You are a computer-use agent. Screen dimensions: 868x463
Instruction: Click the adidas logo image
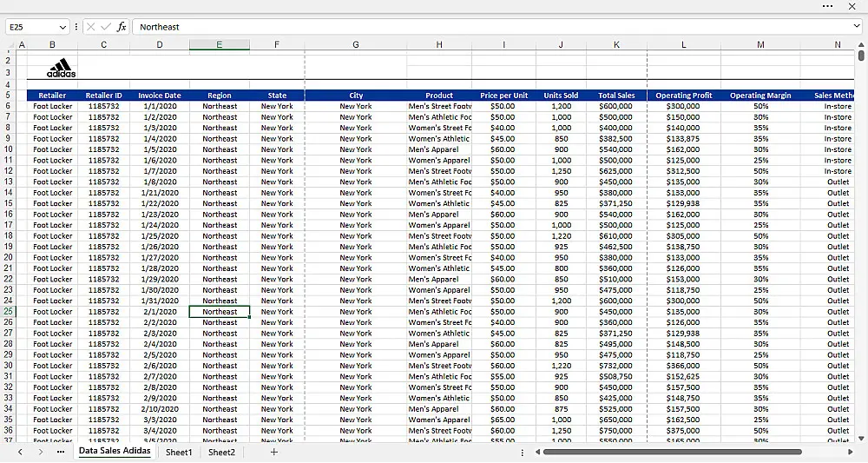(61, 68)
